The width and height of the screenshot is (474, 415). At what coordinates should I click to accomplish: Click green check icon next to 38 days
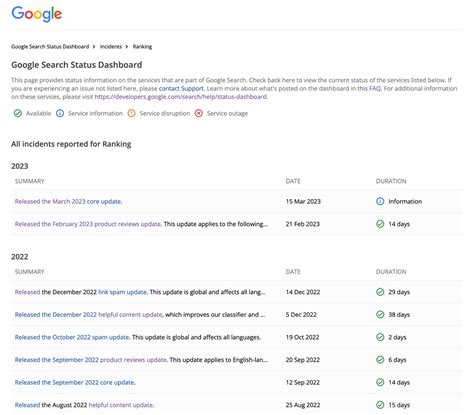coord(380,315)
